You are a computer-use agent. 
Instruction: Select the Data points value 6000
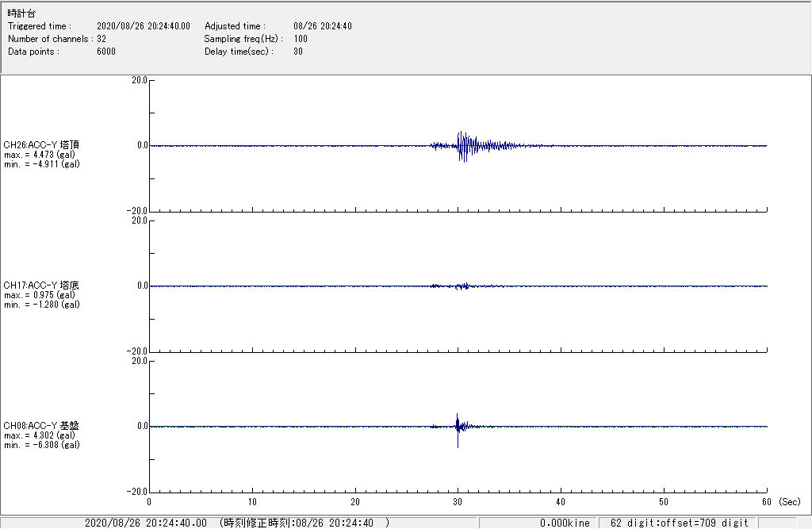(106, 52)
